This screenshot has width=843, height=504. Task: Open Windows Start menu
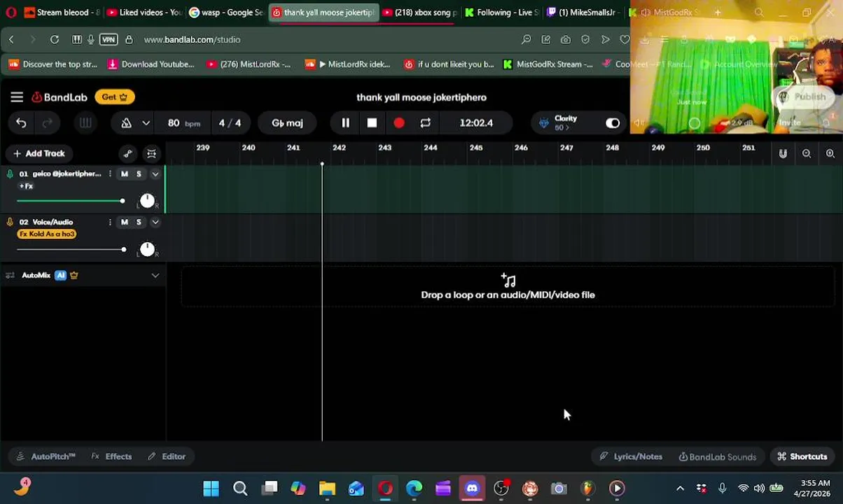[x=211, y=488]
